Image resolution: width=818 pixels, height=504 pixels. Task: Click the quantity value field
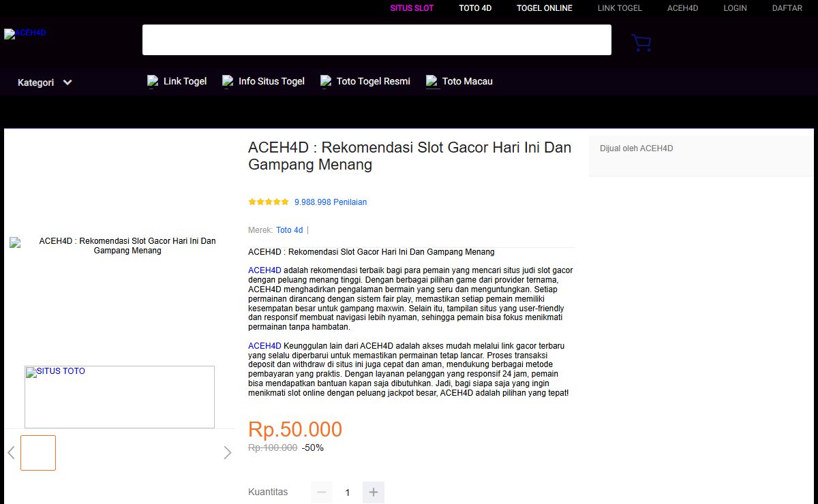point(347,492)
